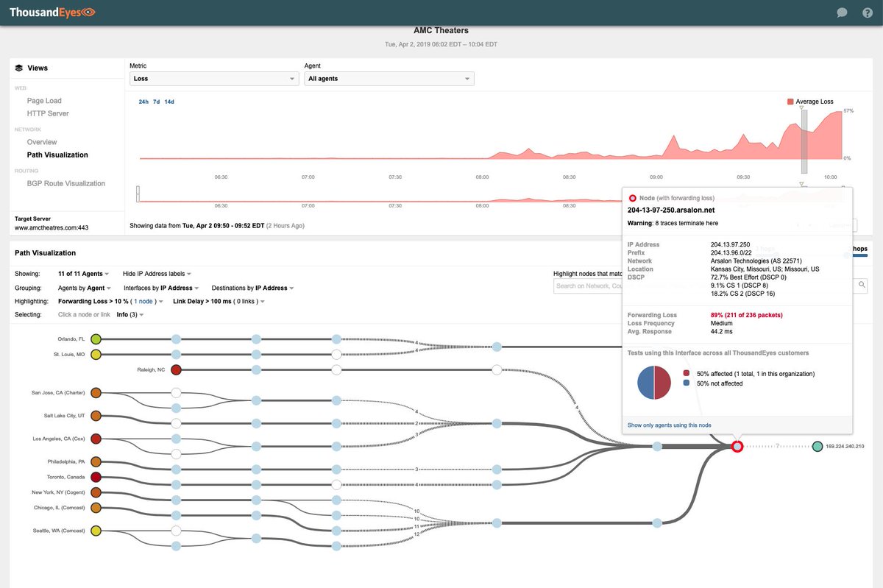Open Path Visualization view
The image size is (883, 588).
57,155
